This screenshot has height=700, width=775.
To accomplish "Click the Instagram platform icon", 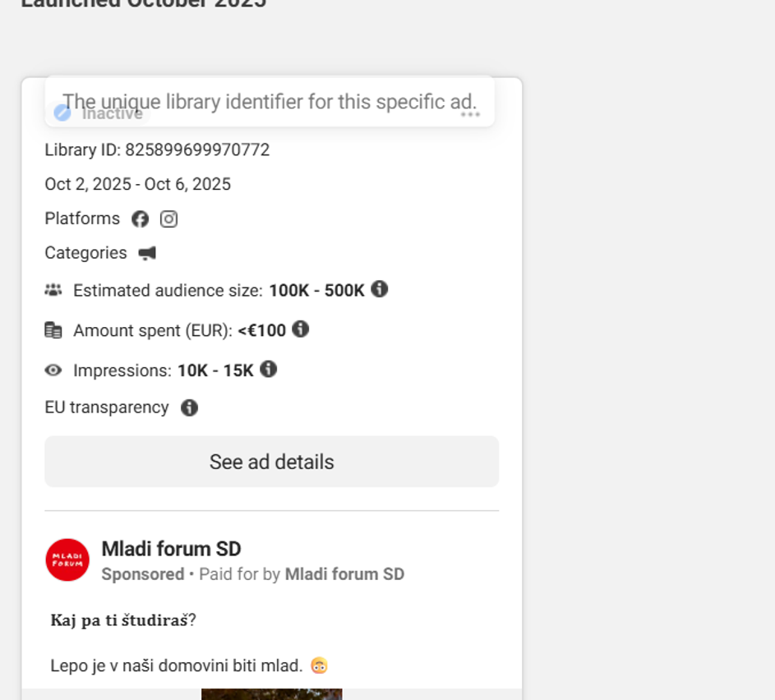I will [168, 219].
